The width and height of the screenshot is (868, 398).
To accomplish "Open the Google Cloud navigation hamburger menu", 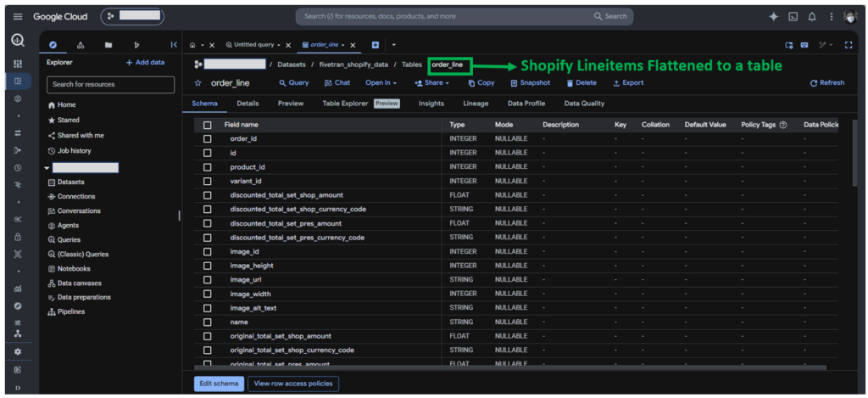I will pyautogui.click(x=18, y=17).
